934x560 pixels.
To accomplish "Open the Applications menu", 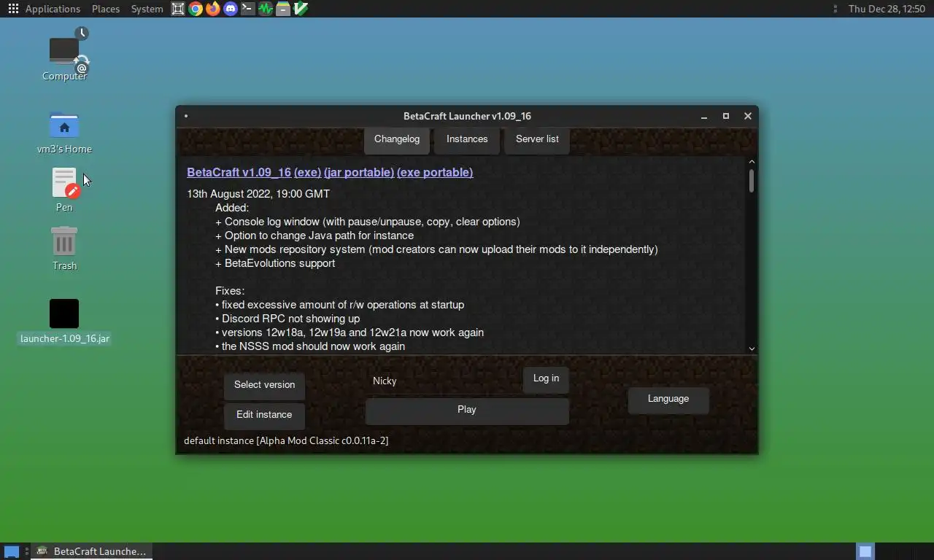I will click(53, 9).
